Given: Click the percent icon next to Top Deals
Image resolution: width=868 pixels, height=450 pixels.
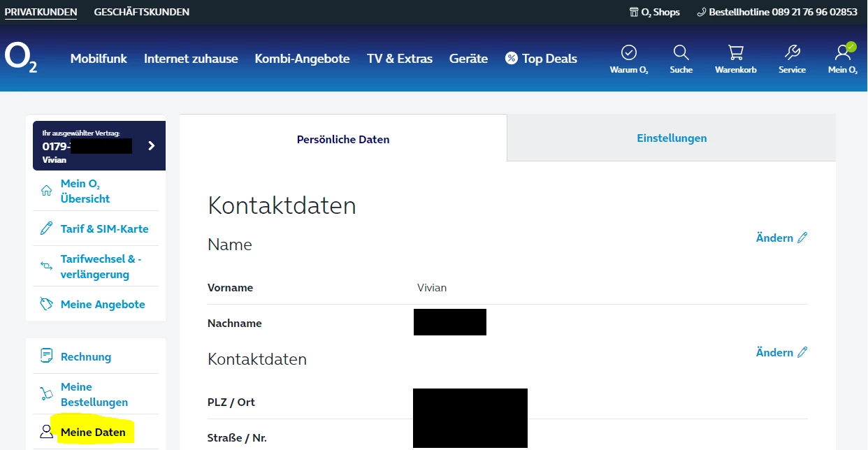Looking at the screenshot, I should tap(512, 59).
